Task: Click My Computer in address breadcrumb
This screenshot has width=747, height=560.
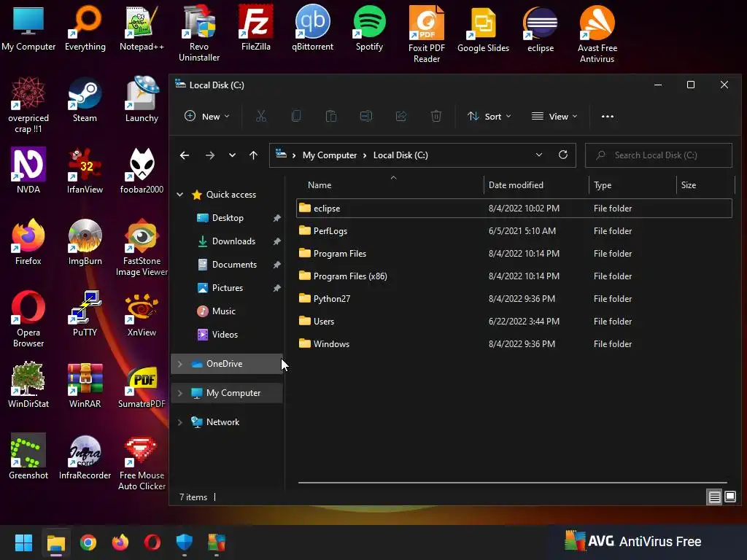Action: [329, 155]
